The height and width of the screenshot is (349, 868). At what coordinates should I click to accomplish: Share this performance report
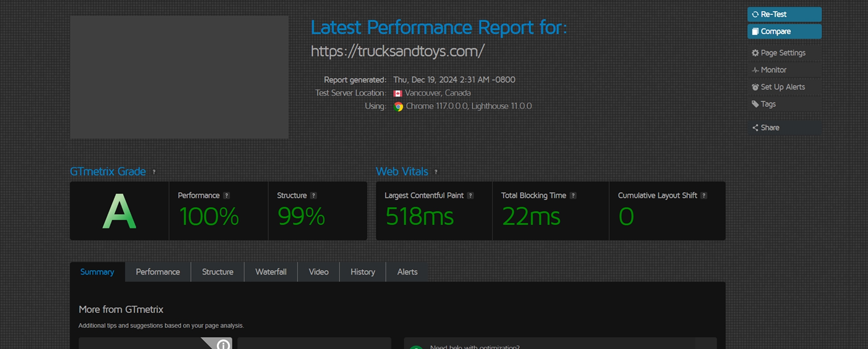pos(769,128)
